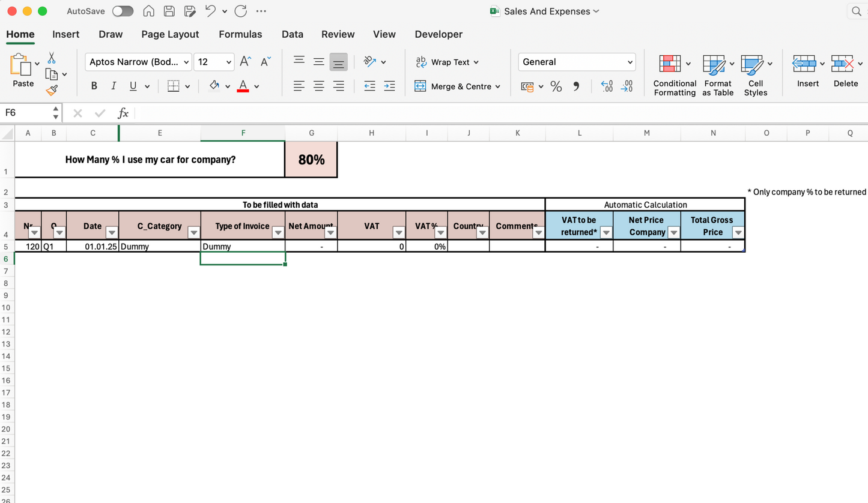The height and width of the screenshot is (503, 868).
Task: Open the Number Format General dropdown
Action: pos(576,62)
